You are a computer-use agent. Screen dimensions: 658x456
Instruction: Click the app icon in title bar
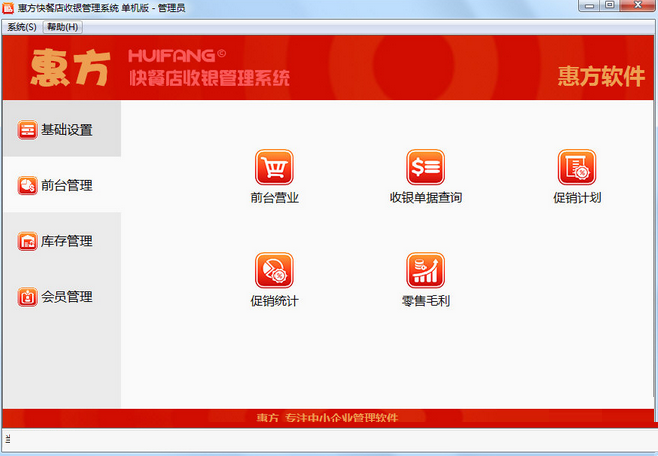pyautogui.click(x=8, y=8)
